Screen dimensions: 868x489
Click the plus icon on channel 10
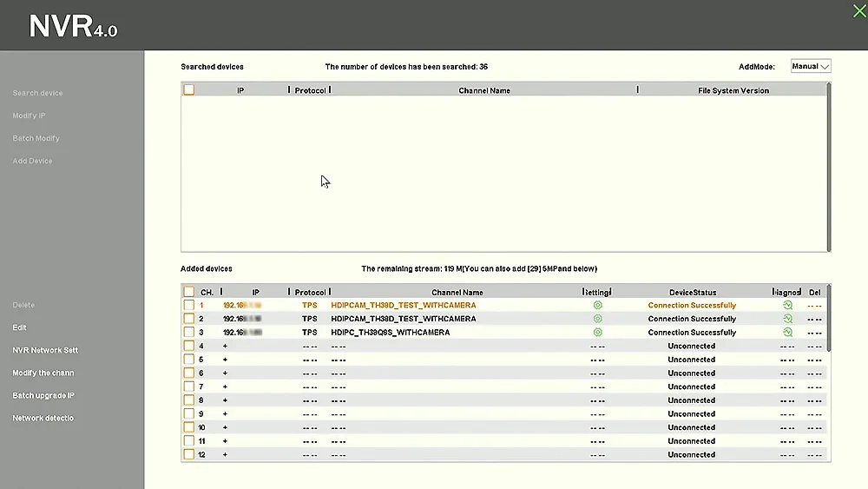225,427
